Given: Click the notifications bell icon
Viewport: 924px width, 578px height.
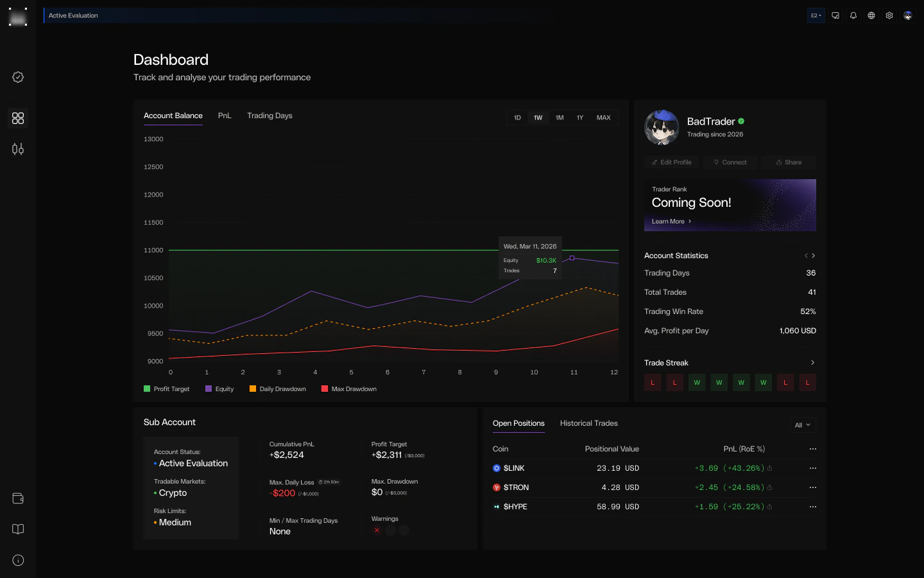Looking at the screenshot, I should [853, 15].
